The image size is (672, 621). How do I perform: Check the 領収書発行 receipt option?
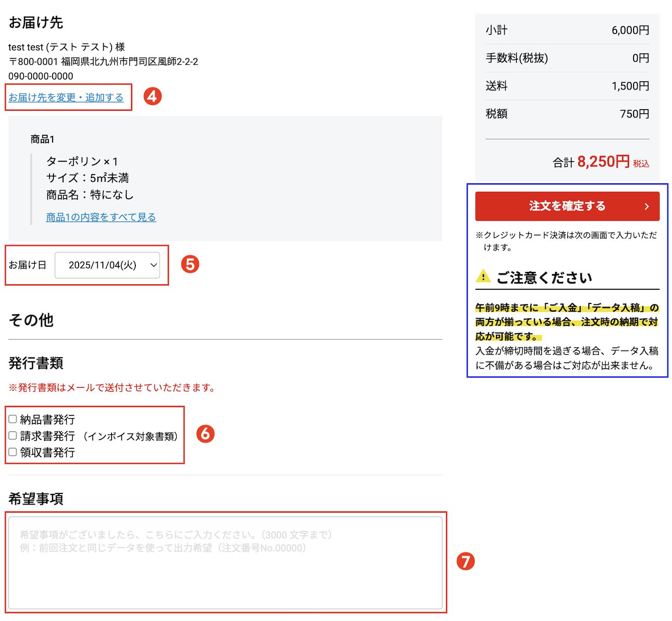(13, 452)
